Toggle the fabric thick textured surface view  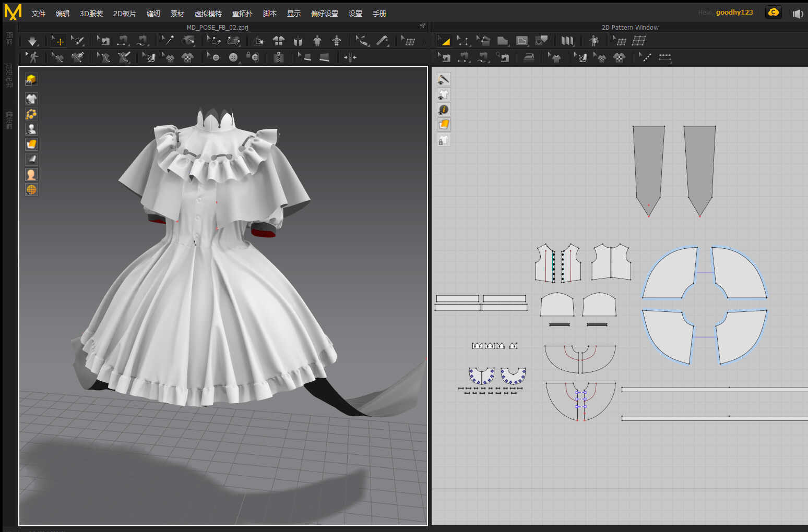point(31,144)
